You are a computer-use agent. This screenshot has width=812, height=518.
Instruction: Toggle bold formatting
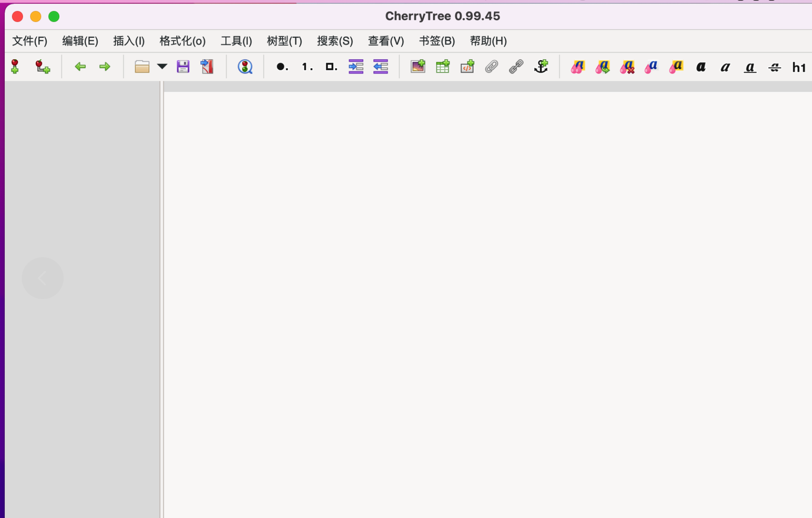coord(700,67)
